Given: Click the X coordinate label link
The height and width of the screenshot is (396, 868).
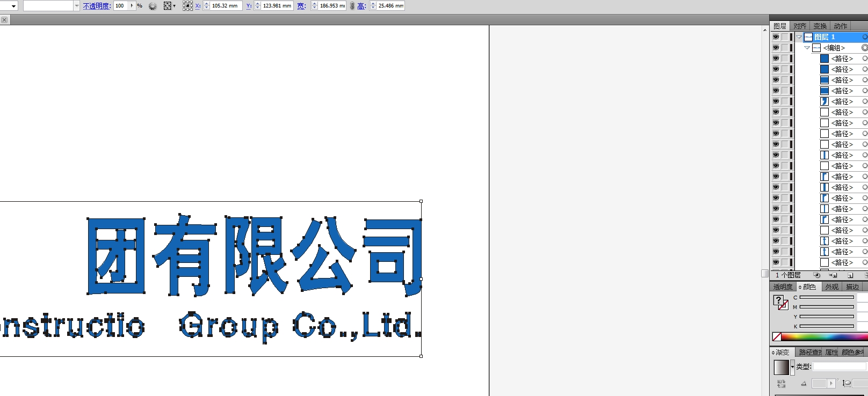Looking at the screenshot, I should coord(198,6).
